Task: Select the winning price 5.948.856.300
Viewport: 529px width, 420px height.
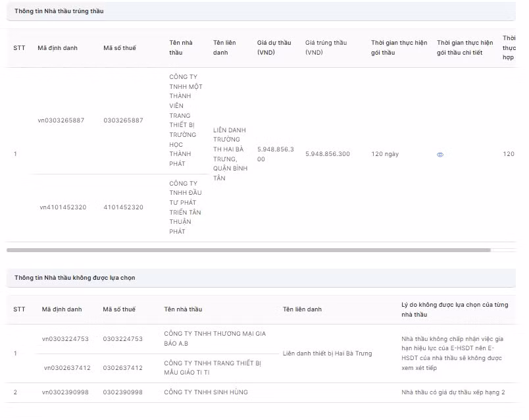Action: (328, 154)
